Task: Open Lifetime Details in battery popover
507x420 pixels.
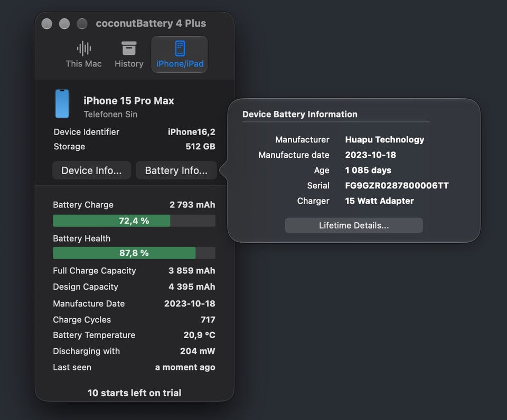Action: coord(354,225)
